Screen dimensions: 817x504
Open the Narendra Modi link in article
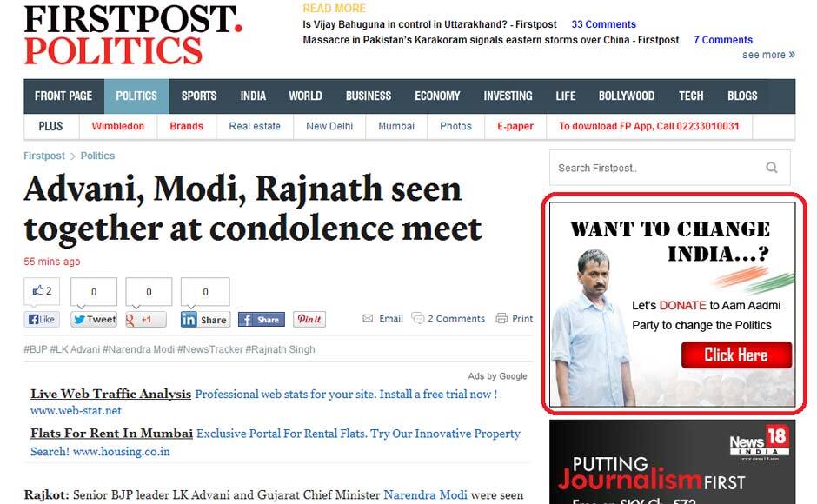425,494
